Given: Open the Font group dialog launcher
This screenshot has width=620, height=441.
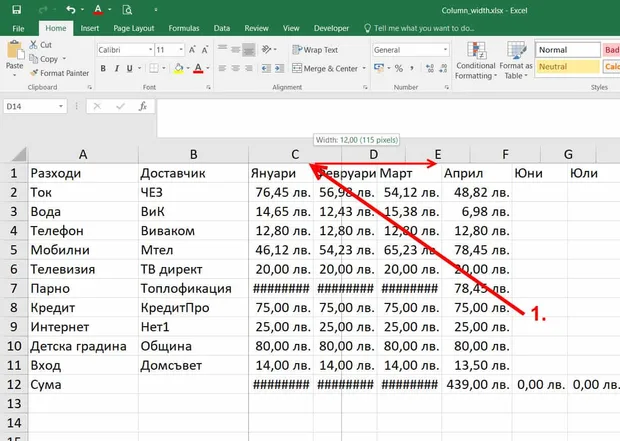Looking at the screenshot, I should (208, 87).
